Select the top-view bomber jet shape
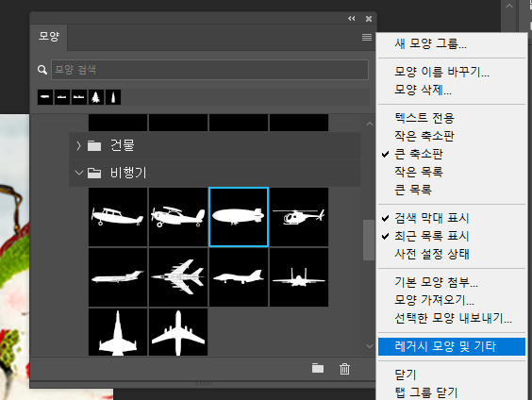 pos(178,277)
